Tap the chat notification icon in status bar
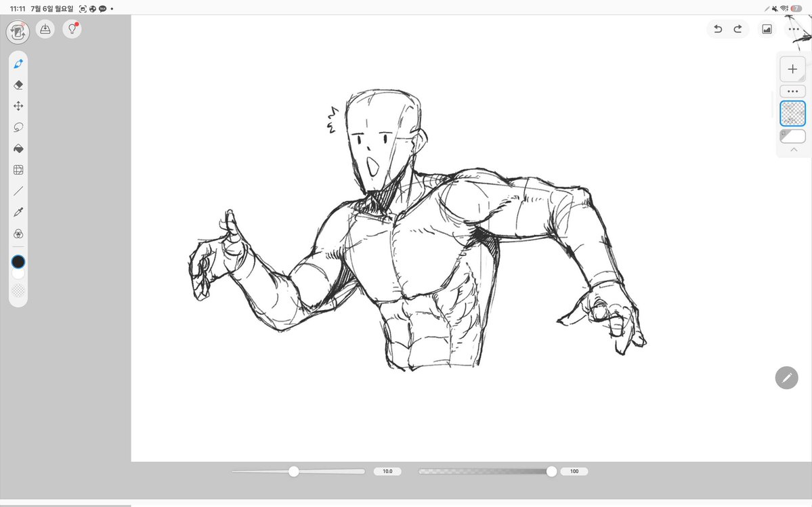 [x=102, y=9]
